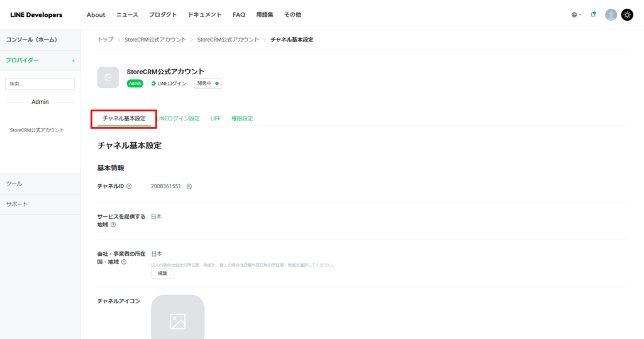Image resolution: width=644 pixels, height=339 pixels.
Task: Click the large channel icon thumbnail
Action: coord(177,318)
